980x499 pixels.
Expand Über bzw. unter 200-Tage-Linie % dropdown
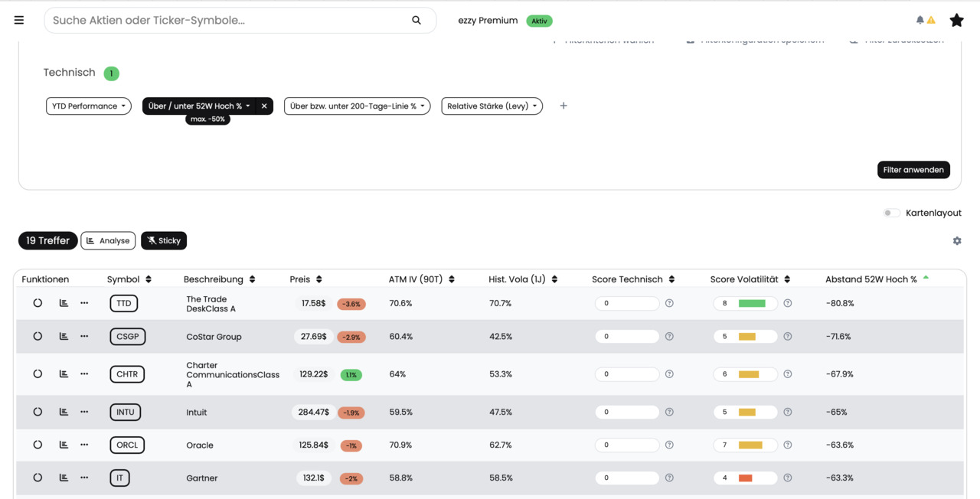tap(357, 106)
